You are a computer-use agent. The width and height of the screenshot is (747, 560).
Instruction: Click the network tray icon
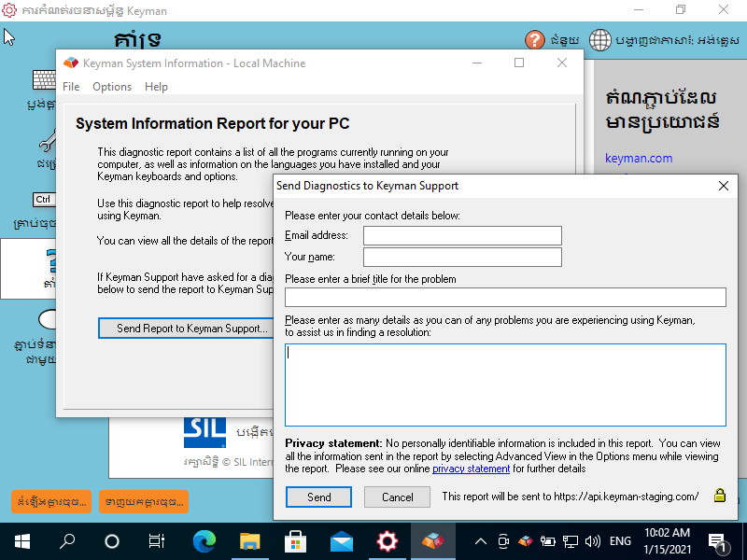coord(571,541)
